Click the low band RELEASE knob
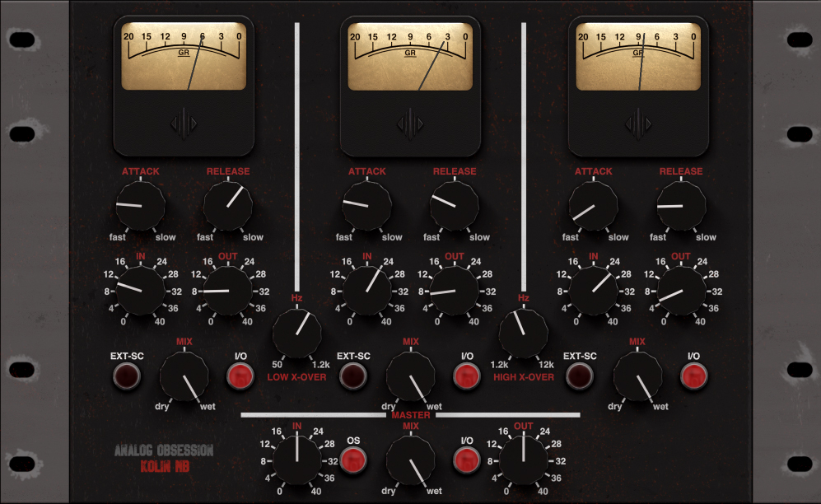The image size is (821, 504). [x=228, y=206]
